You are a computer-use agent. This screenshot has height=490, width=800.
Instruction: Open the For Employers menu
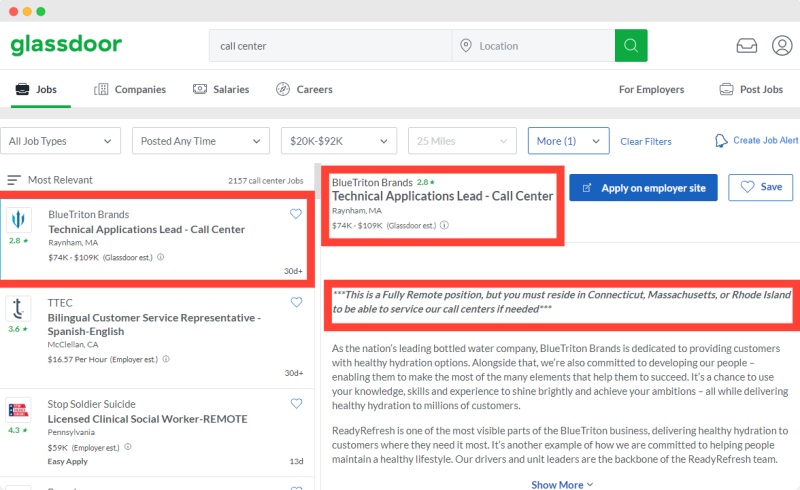coord(652,89)
